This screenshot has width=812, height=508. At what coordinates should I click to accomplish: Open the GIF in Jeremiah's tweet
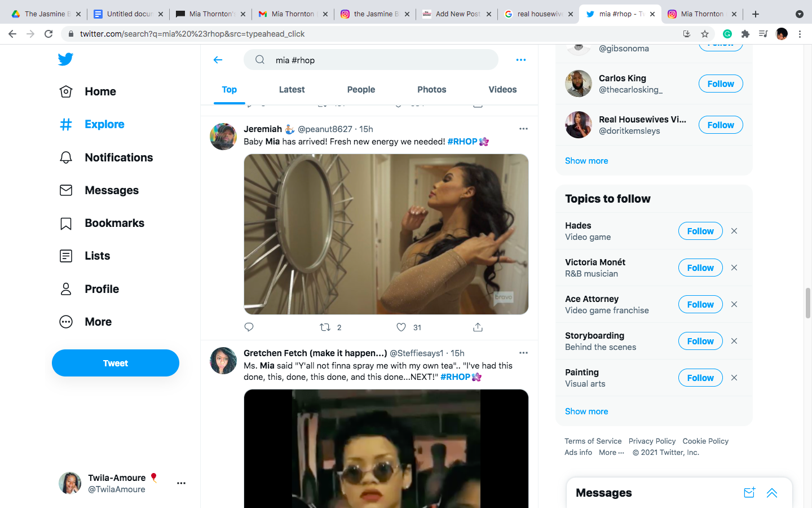pos(386,234)
